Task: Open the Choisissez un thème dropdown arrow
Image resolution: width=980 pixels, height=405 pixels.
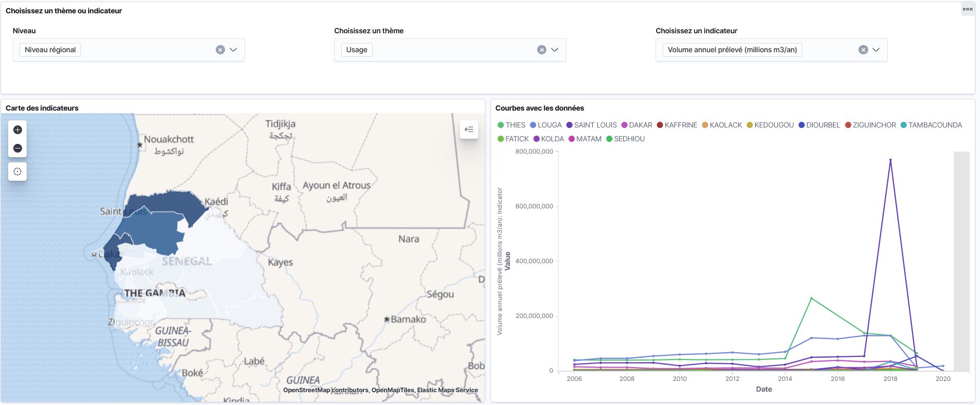Action: point(555,50)
